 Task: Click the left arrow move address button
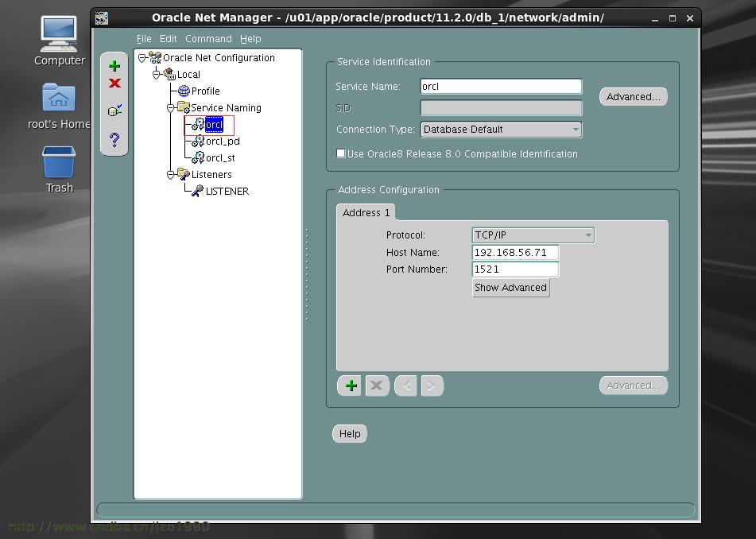[x=406, y=386]
